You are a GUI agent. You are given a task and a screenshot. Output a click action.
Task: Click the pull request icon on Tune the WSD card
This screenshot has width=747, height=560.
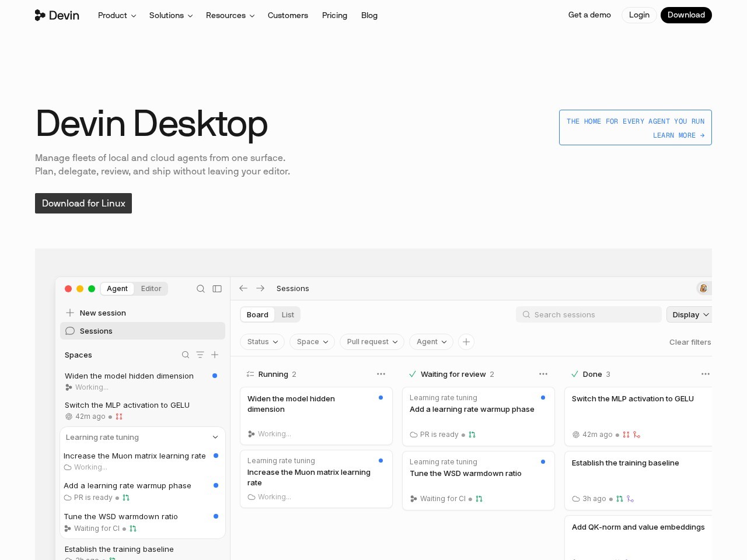click(479, 499)
